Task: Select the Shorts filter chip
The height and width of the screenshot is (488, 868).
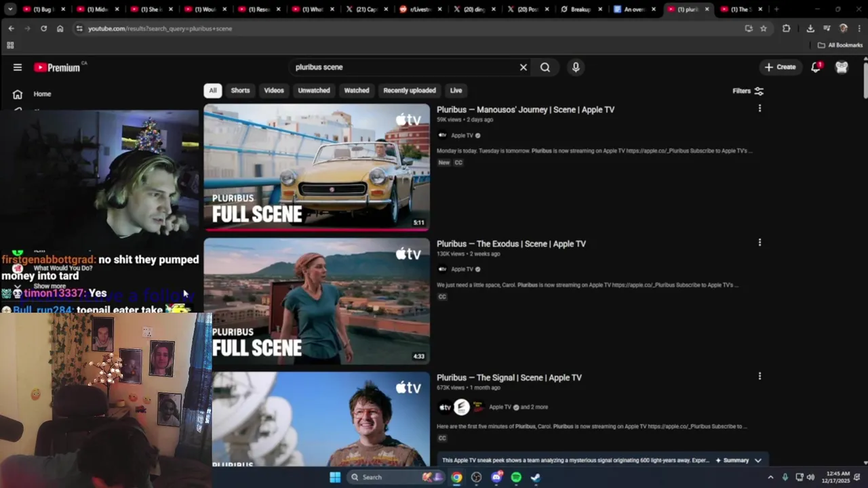Action: 240,90
